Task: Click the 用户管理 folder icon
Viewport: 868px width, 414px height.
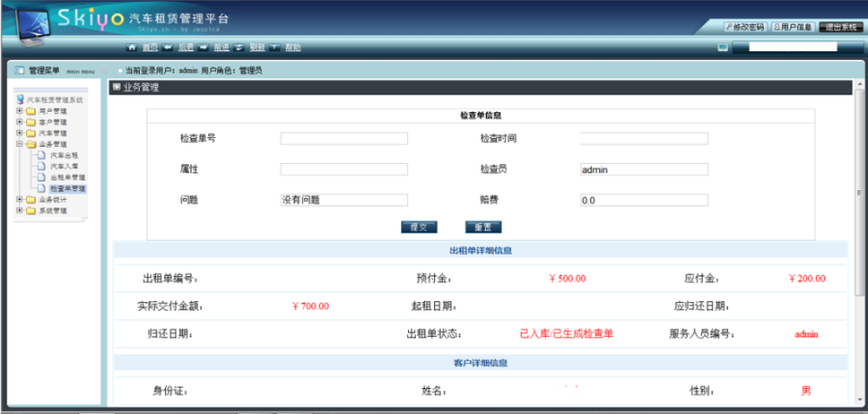Action: [x=31, y=111]
